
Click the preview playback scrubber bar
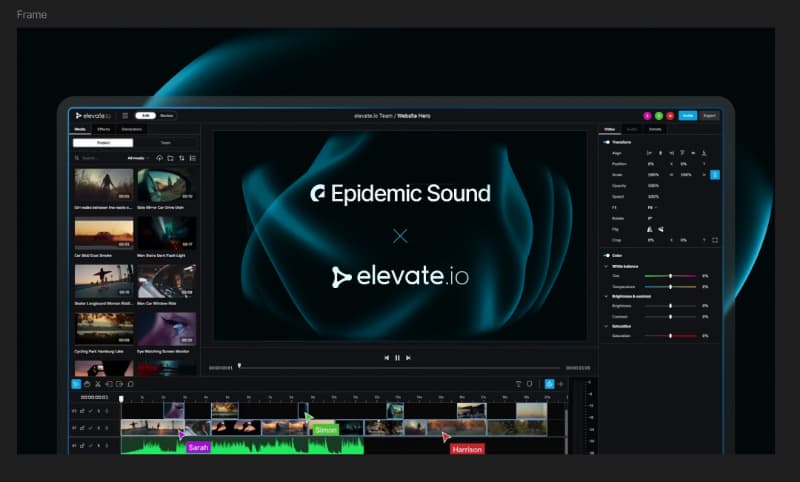tap(399, 367)
